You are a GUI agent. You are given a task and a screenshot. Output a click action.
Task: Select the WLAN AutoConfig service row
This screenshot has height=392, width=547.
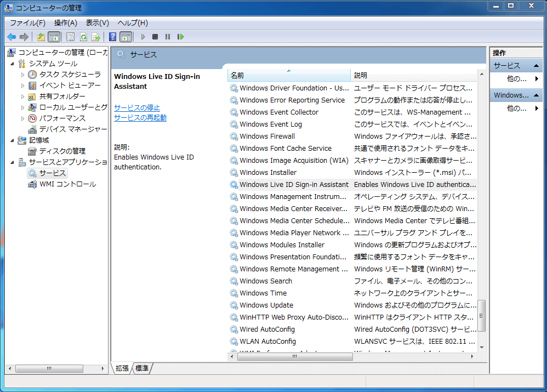[352, 342]
